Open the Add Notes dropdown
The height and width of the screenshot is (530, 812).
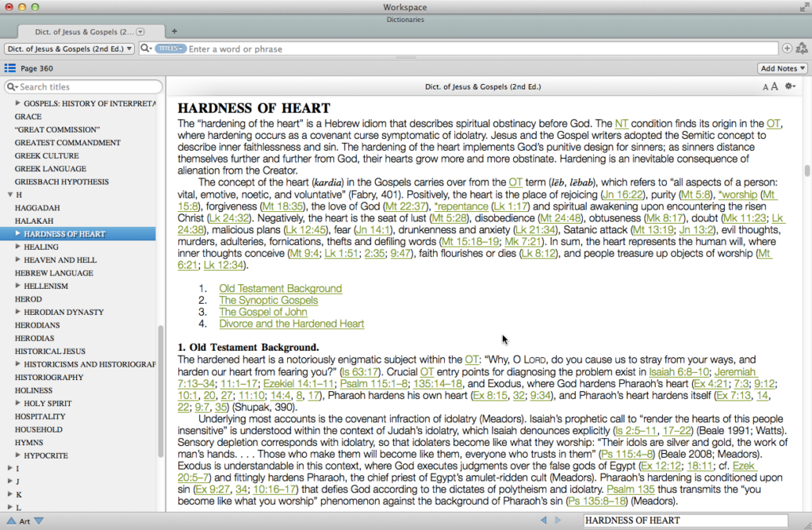(x=782, y=67)
